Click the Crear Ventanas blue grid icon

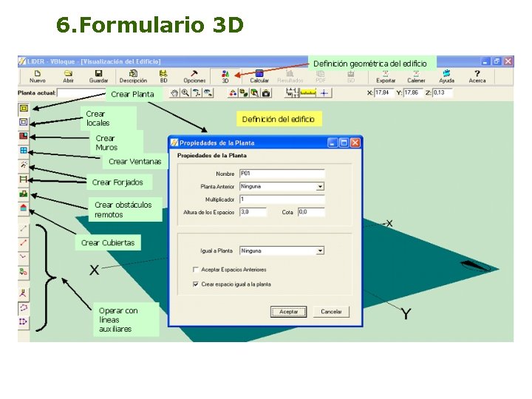tap(24, 150)
